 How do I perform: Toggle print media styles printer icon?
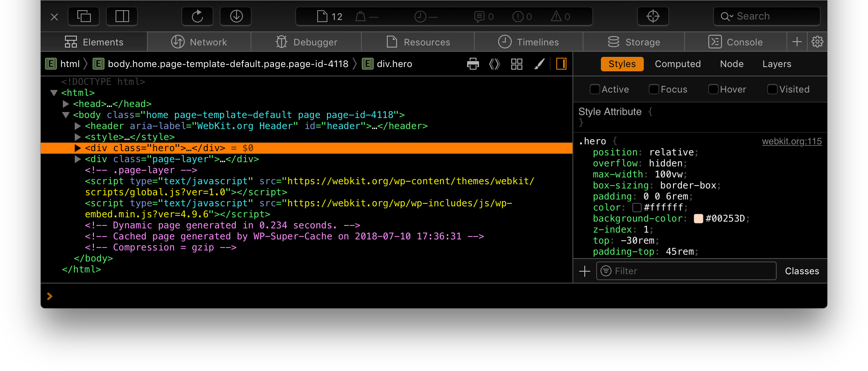pyautogui.click(x=473, y=64)
